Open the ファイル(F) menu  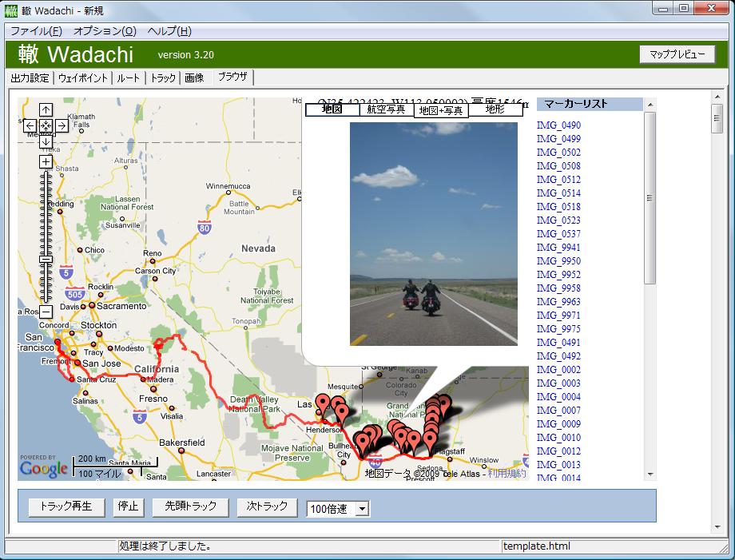click(36, 31)
